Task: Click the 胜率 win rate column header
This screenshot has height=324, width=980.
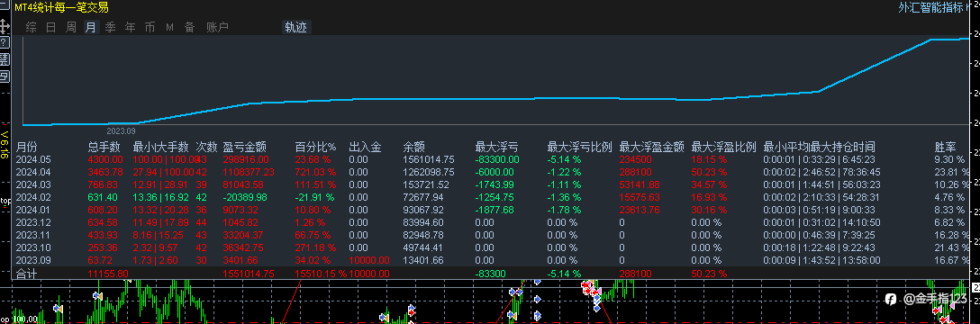Action: pyautogui.click(x=945, y=148)
